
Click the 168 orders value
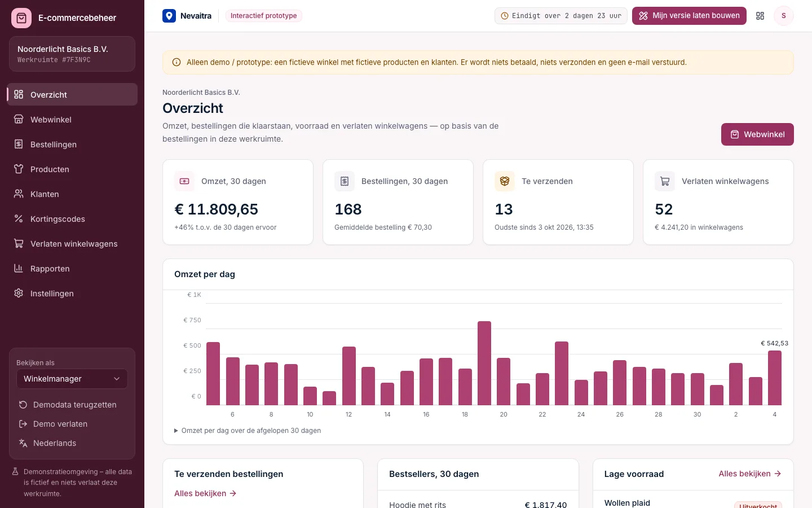[x=348, y=209]
